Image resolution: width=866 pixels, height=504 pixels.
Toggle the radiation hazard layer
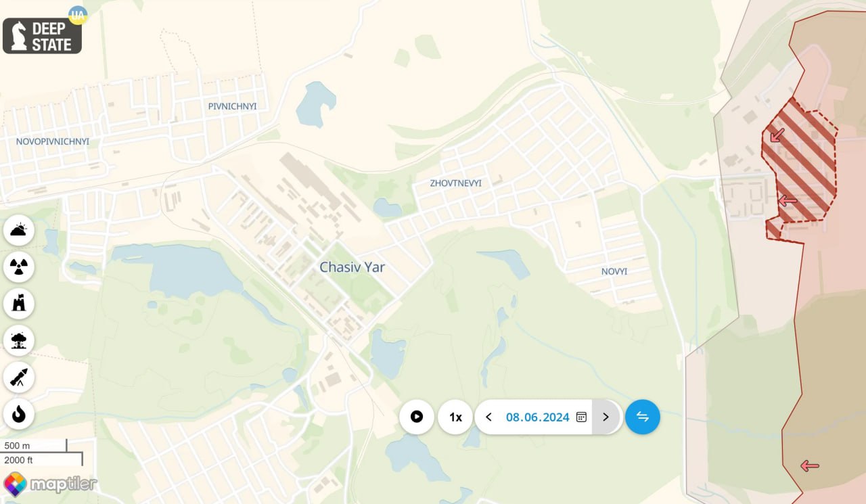[19, 267]
